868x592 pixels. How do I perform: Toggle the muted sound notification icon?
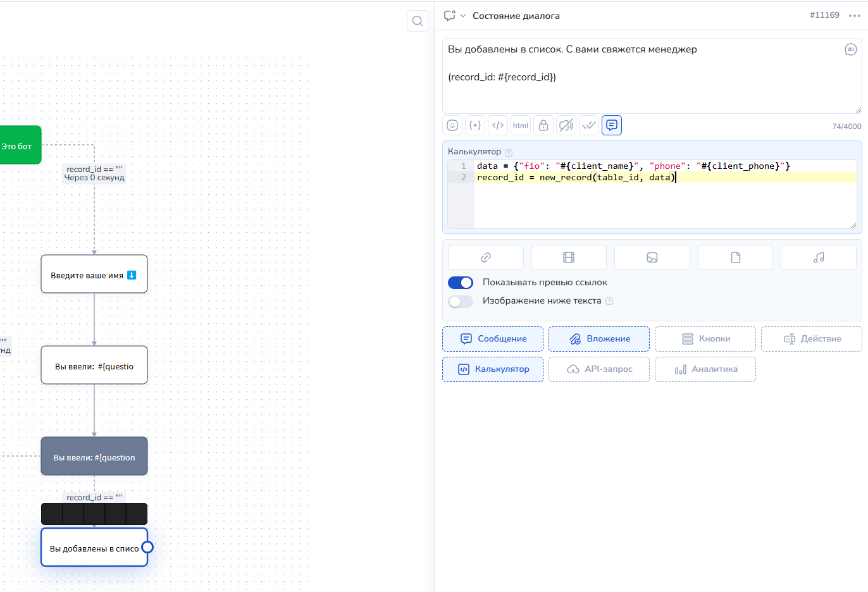pyautogui.click(x=566, y=125)
